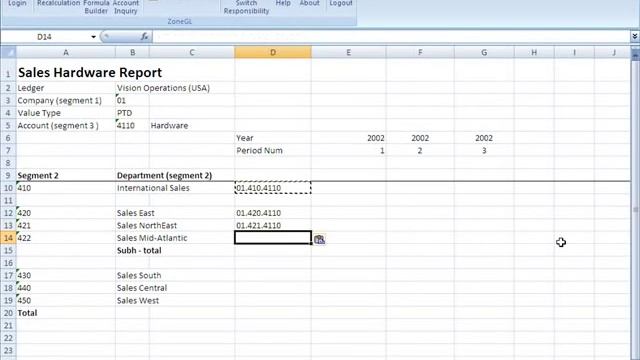The width and height of the screenshot is (640, 360).
Task: Select the cell with 01.420.4110
Action: [x=273, y=213]
